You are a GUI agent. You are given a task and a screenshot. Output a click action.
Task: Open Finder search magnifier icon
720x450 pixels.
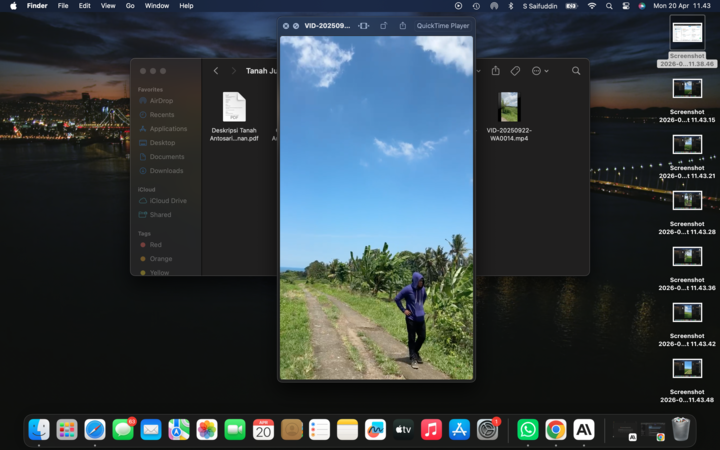pos(576,71)
